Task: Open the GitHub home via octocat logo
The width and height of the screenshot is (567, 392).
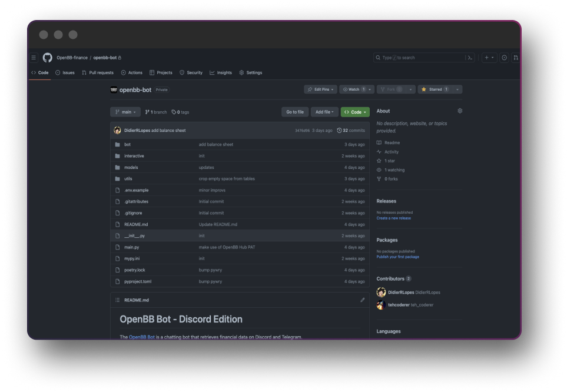Action: (x=47, y=58)
